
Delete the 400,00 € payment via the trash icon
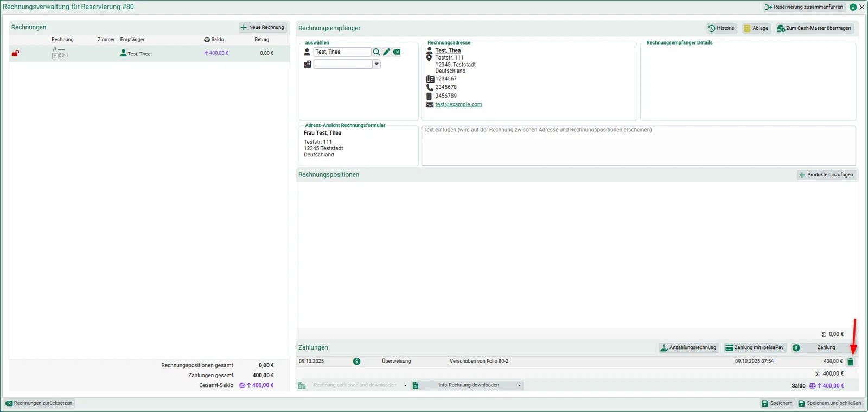tap(851, 362)
